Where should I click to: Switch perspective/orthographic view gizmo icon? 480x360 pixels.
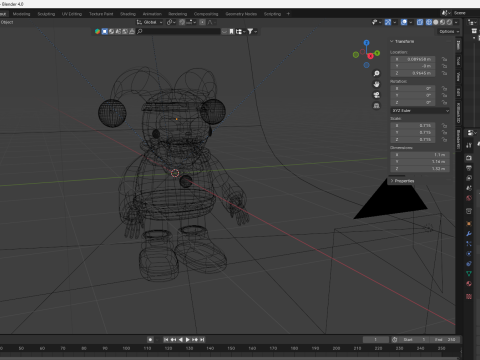(x=376, y=106)
